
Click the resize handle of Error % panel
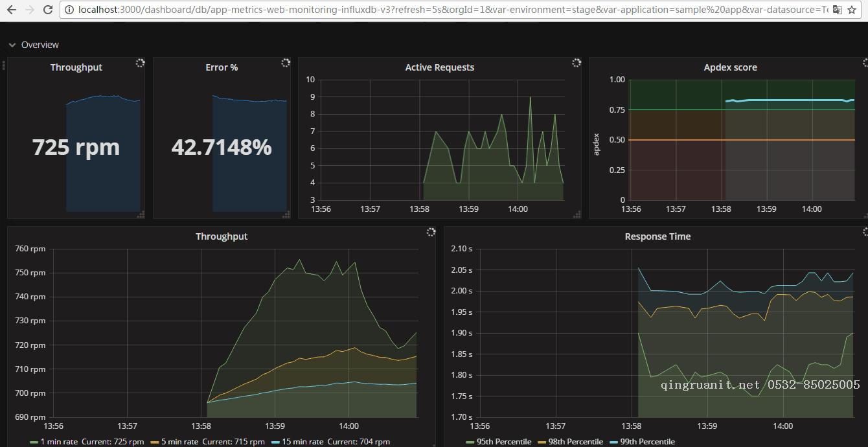click(x=286, y=214)
